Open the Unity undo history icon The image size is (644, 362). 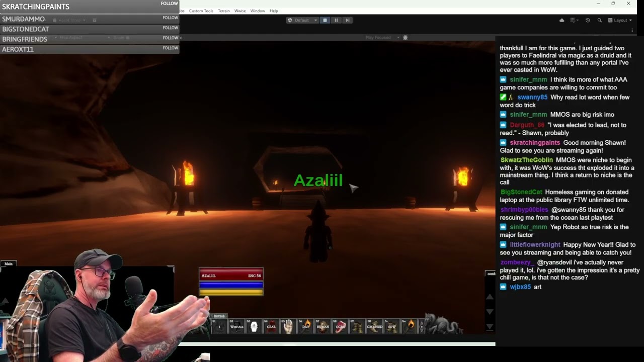[x=588, y=20]
